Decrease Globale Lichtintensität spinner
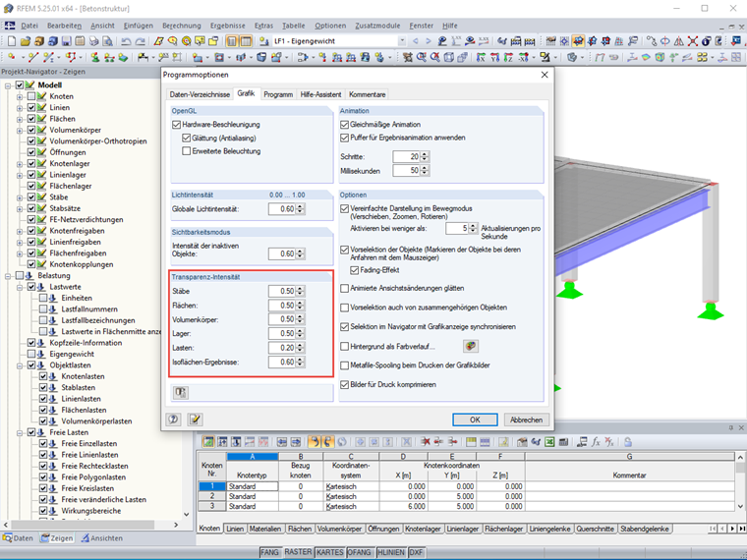 300,211
